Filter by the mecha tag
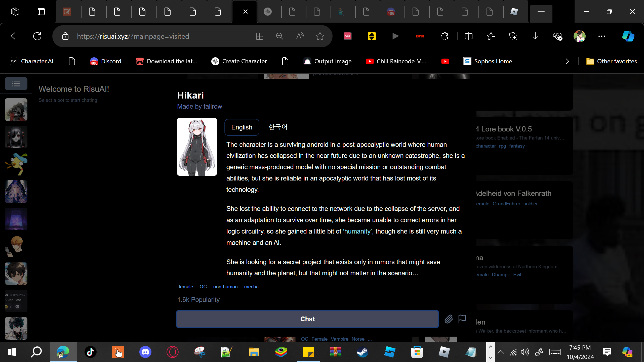 [251, 287]
